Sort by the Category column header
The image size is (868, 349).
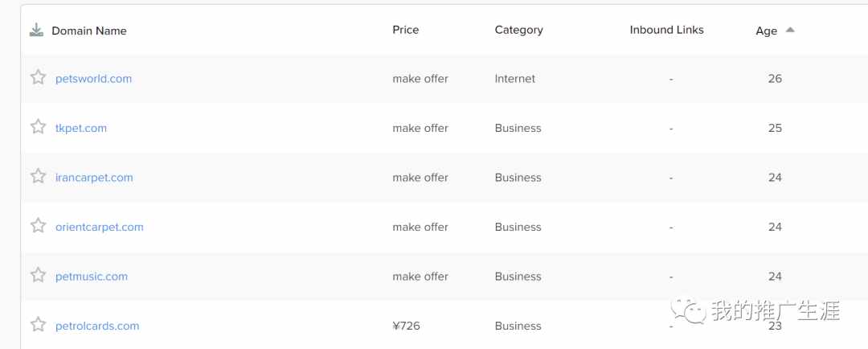click(518, 30)
